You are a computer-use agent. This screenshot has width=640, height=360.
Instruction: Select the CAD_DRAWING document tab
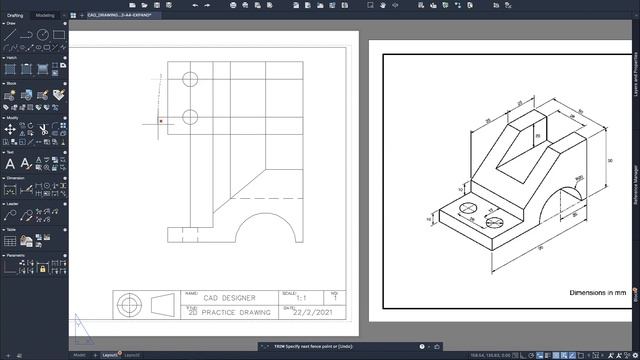(x=123, y=16)
